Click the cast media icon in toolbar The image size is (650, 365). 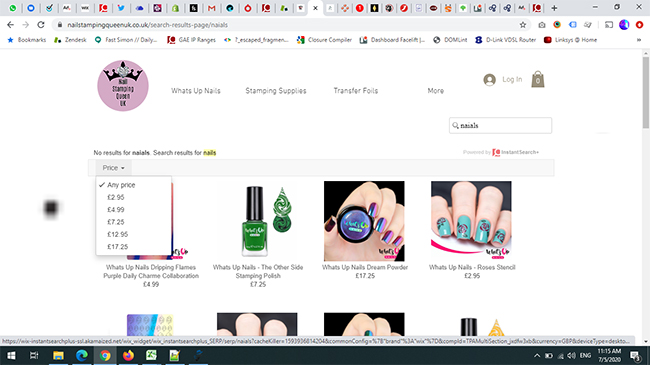pyautogui.click(x=609, y=25)
